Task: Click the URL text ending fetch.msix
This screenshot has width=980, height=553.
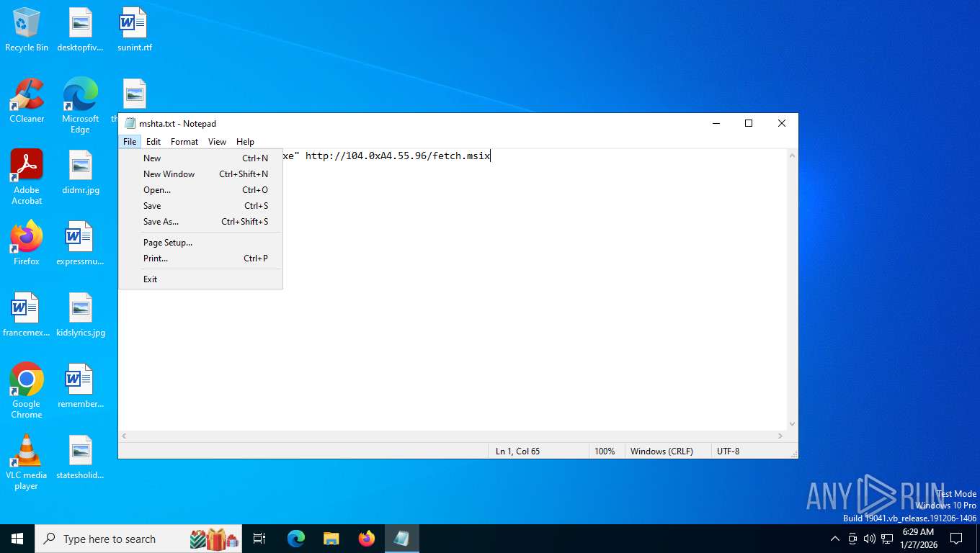Action: 398,156
